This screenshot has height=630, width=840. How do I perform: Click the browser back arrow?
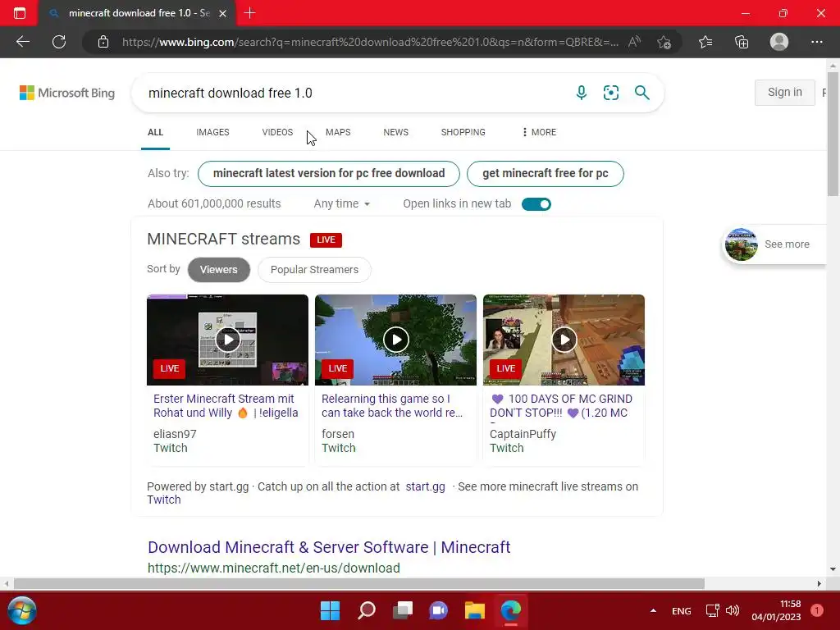tap(23, 42)
